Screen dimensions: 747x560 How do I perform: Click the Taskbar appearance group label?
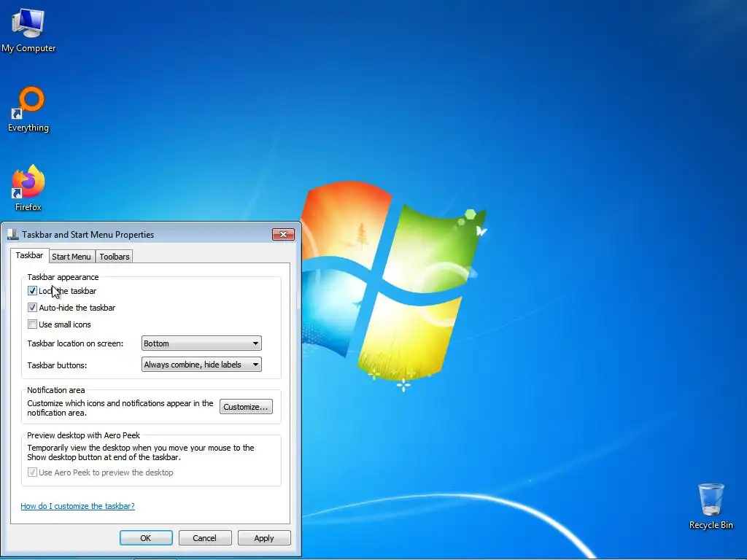[63, 277]
